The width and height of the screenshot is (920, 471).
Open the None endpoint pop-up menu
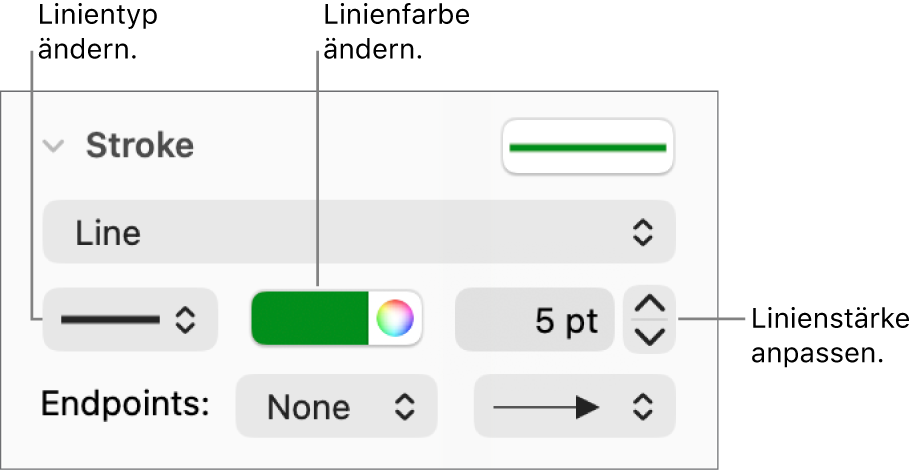336,406
